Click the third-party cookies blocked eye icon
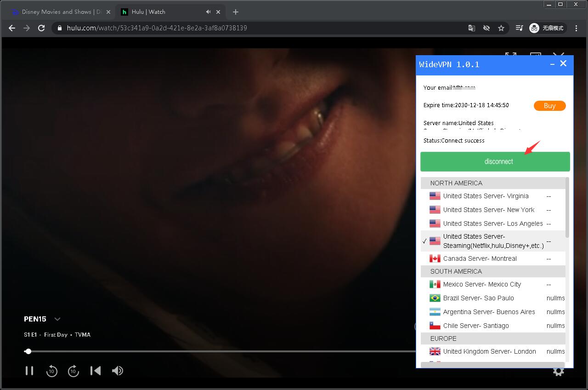 click(486, 28)
